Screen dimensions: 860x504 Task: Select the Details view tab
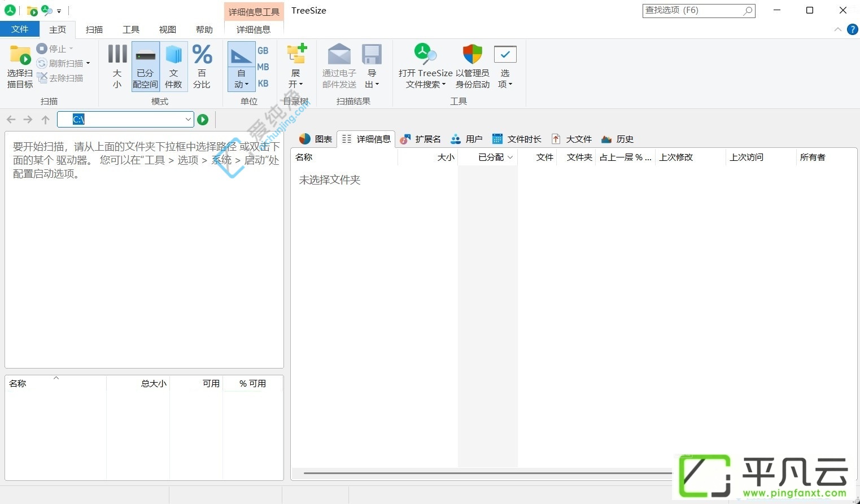366,139
